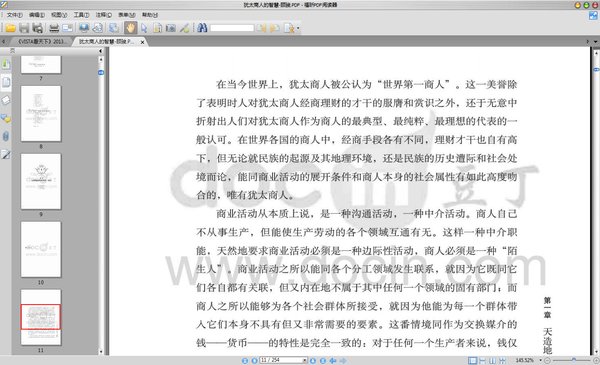Click the binoculars search icon

pos(202,28)
